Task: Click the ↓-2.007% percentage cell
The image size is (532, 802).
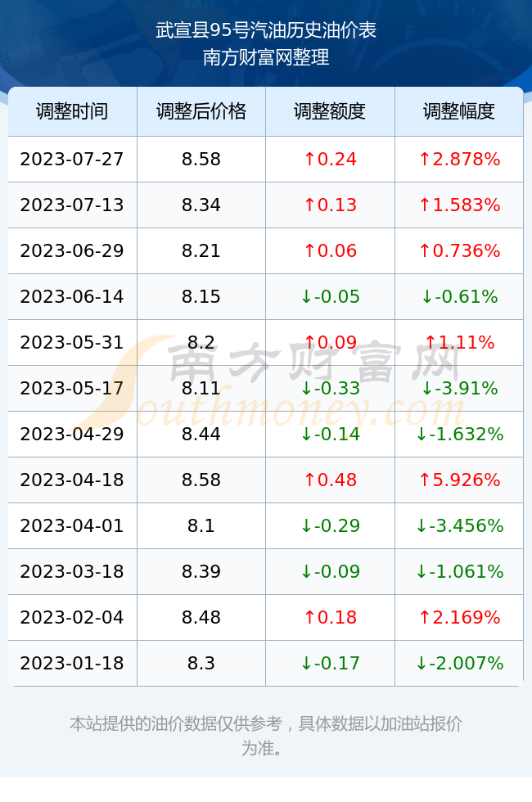Action: coord(459,663)
